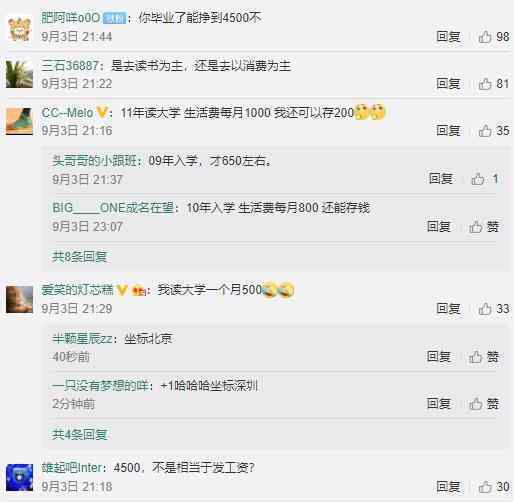Image resolution: width=514 pixels, height=502 pixels.
Task: Like 半颗星辰zz's reply 坐标北京
Action: click(484, 357)
